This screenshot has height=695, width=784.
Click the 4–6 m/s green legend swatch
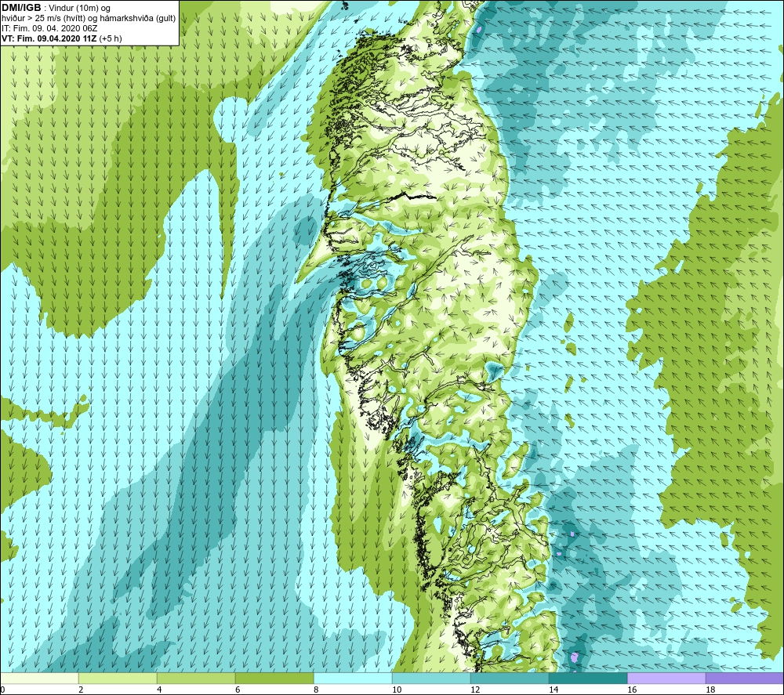(x=196, y=678)
